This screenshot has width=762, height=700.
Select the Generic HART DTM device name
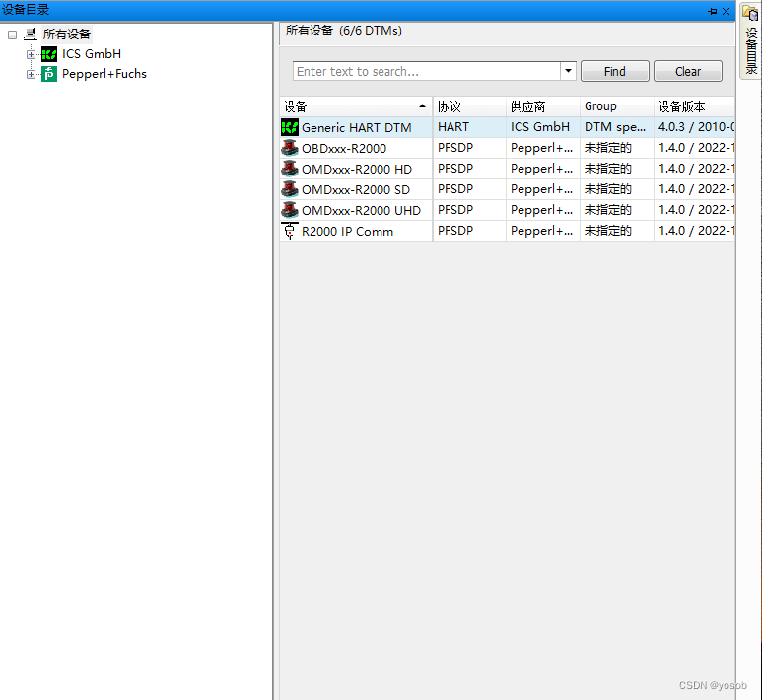356,127
